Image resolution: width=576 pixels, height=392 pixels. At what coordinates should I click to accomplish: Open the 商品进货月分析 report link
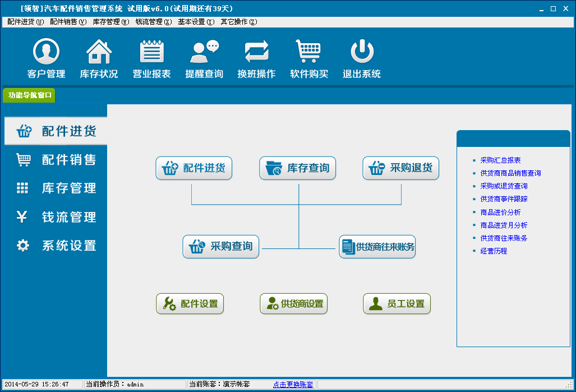coord(504,225)
